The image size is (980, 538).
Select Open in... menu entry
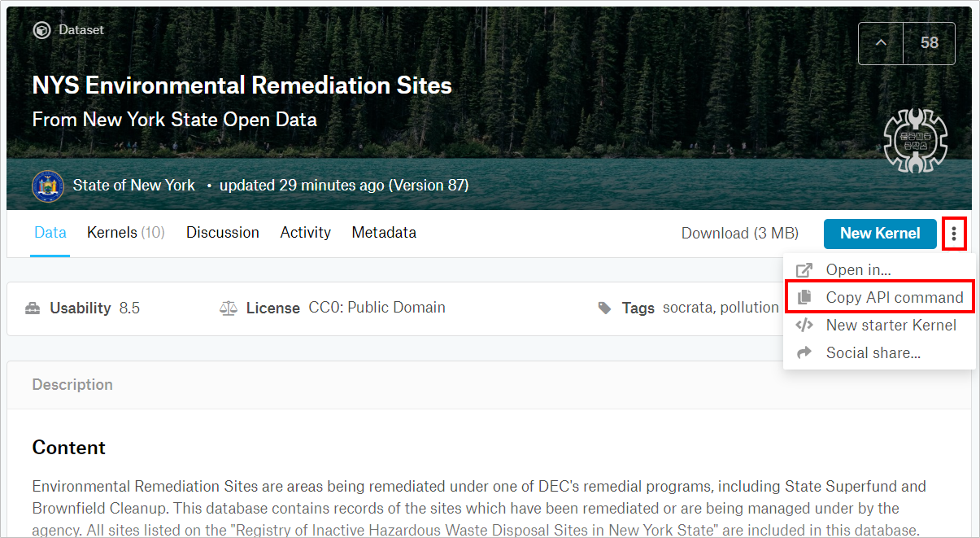(879, 270)
